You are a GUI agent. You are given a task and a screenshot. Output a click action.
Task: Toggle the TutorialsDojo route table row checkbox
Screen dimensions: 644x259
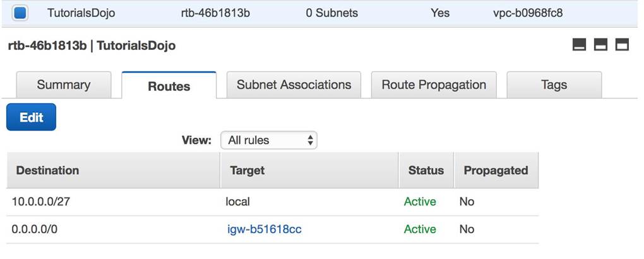[20, 13]
